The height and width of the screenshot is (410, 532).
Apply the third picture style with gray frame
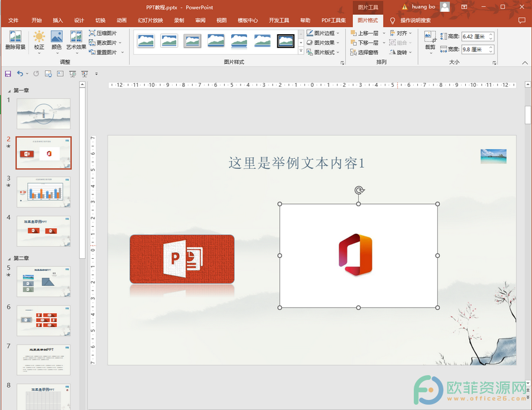click(x=192, y=41)
